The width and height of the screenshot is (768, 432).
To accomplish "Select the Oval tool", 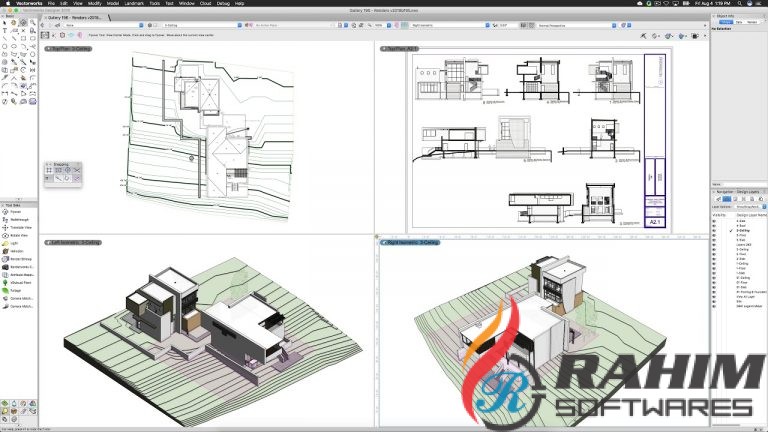I will tap(14, 46).
